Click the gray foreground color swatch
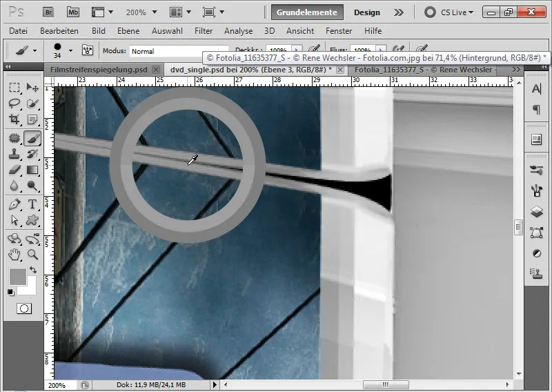 (x=17, y=277)
